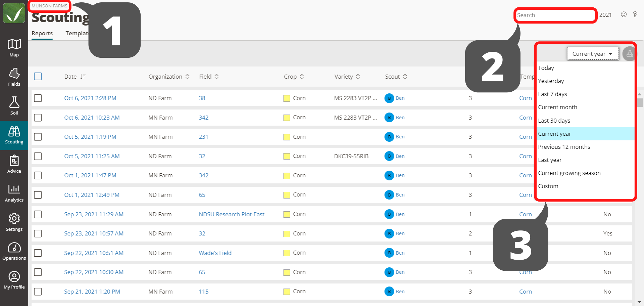
Task: Open Corn template link in Sep 21 row
Action: 525,292
